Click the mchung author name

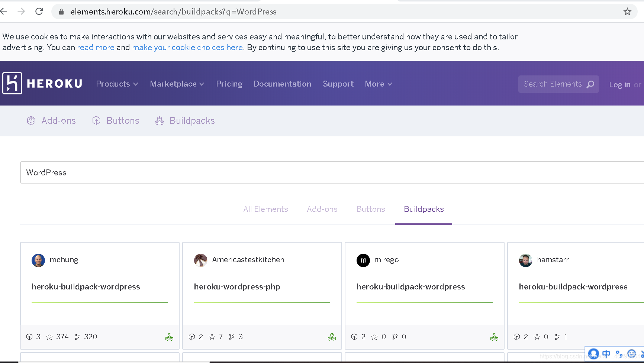pyautogui.click(x=64, y=260)
